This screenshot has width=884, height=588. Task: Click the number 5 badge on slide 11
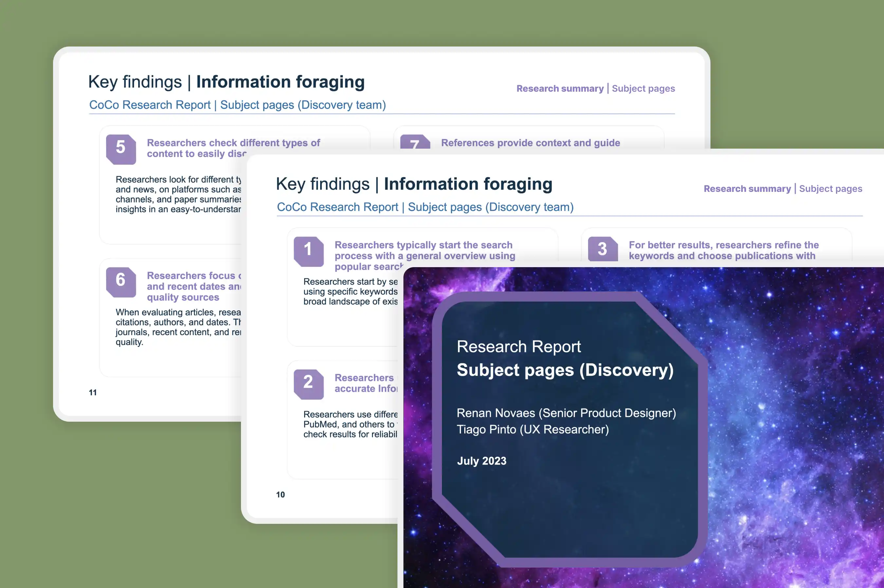(121, 149)
